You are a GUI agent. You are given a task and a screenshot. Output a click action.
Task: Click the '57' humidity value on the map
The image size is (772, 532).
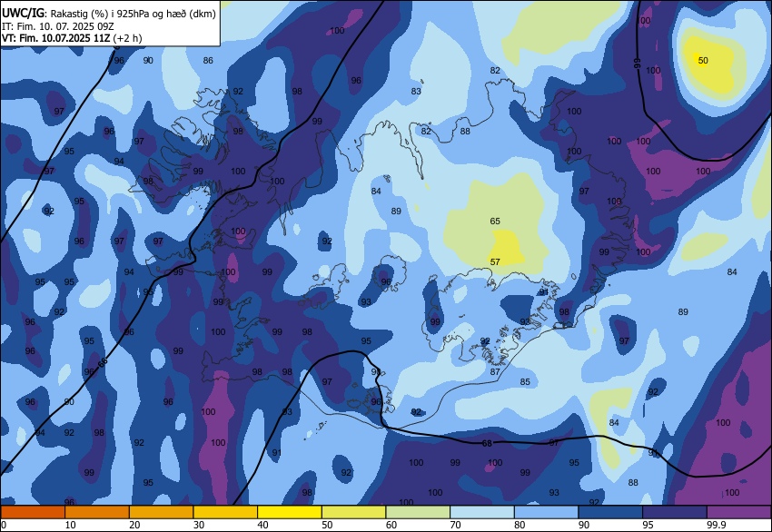(495, 261)
